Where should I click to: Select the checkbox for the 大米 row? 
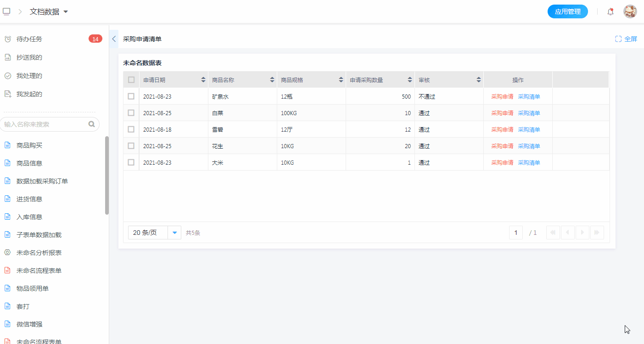(131, 162)
